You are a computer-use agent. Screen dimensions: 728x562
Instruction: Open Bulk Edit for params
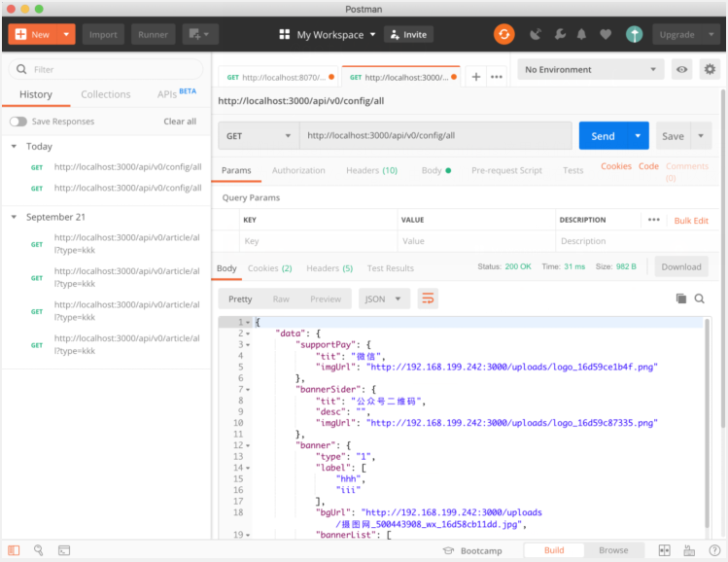tap(691, 220)
